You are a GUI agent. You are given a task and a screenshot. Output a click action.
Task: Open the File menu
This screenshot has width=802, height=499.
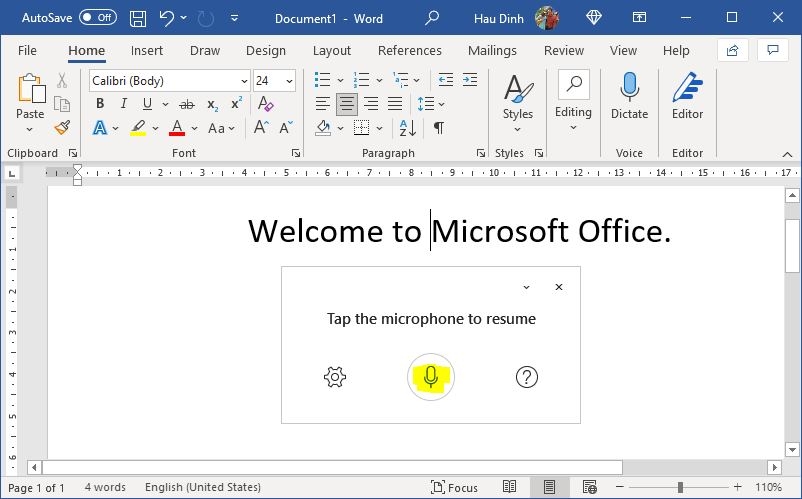tap(27, 51)
